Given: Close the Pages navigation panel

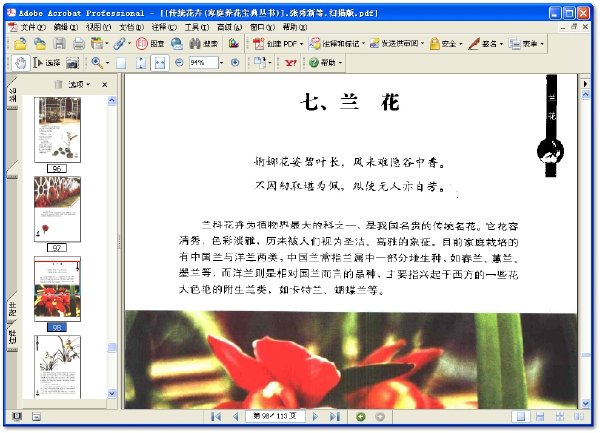Looking at the screenshot, I should (104, 85).
